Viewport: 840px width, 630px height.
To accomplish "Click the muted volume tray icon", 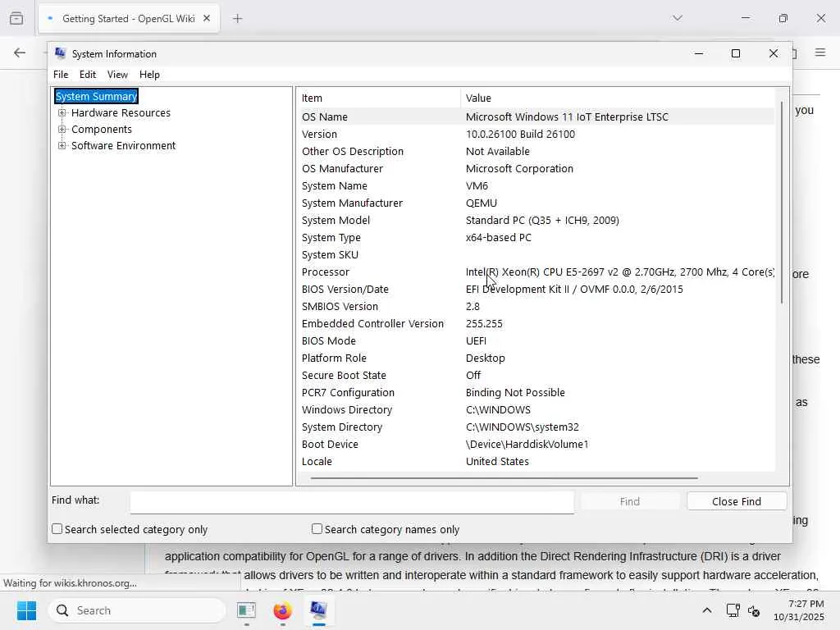I will 754,610.
